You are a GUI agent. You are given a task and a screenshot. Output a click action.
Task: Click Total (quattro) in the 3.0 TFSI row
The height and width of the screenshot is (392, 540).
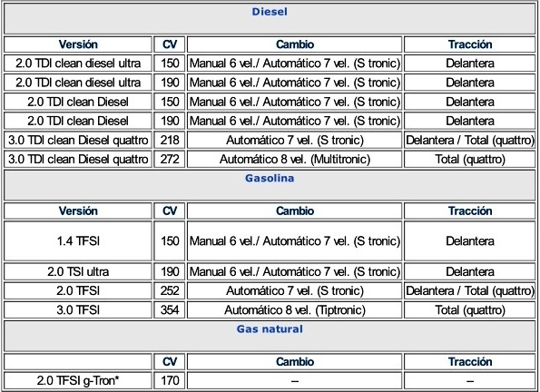[470, 310]
